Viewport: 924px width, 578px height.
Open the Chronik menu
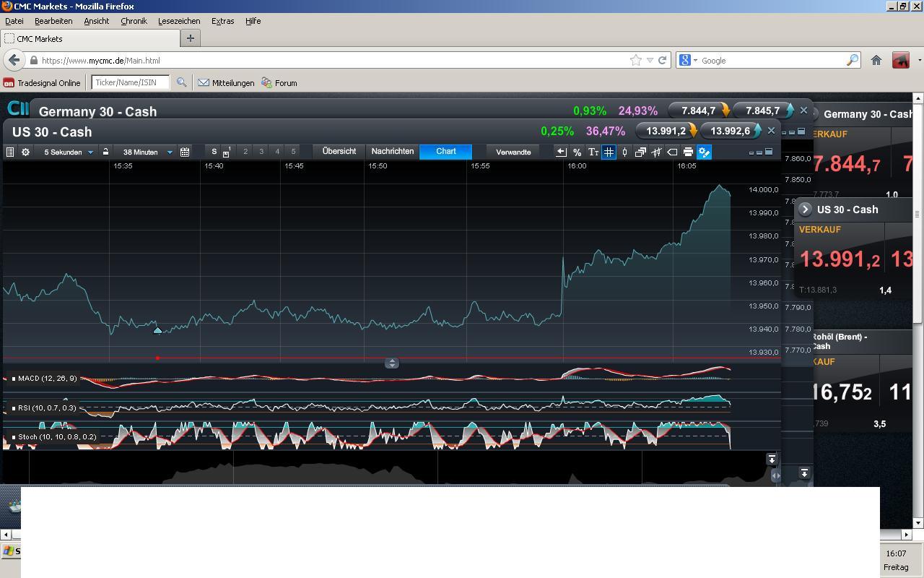(134, 21)
